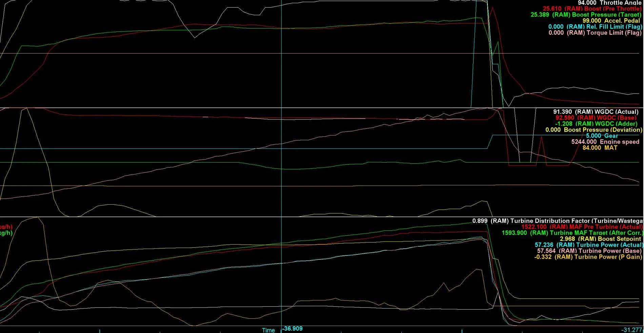The width and height of the screenshot is (644, 333).
Task: Click the cursor time value -36.909
Action: pos(293,329)
